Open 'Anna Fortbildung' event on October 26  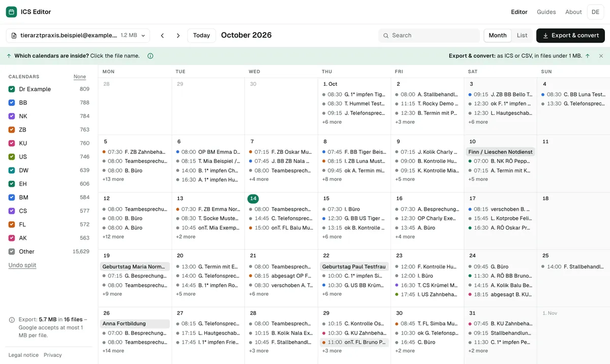[135, 323]
